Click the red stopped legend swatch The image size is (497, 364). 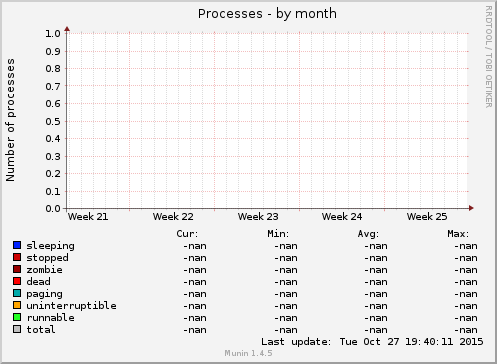coord(17,257)
